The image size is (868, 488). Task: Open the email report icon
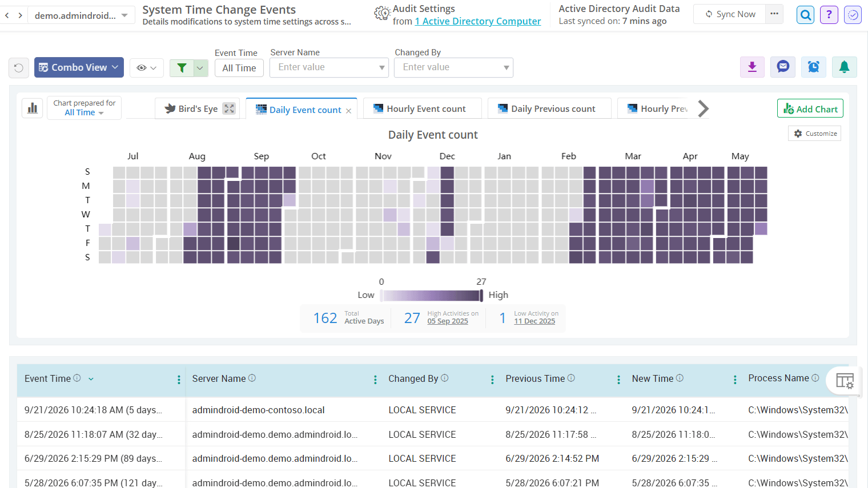[x=783, y=67]
